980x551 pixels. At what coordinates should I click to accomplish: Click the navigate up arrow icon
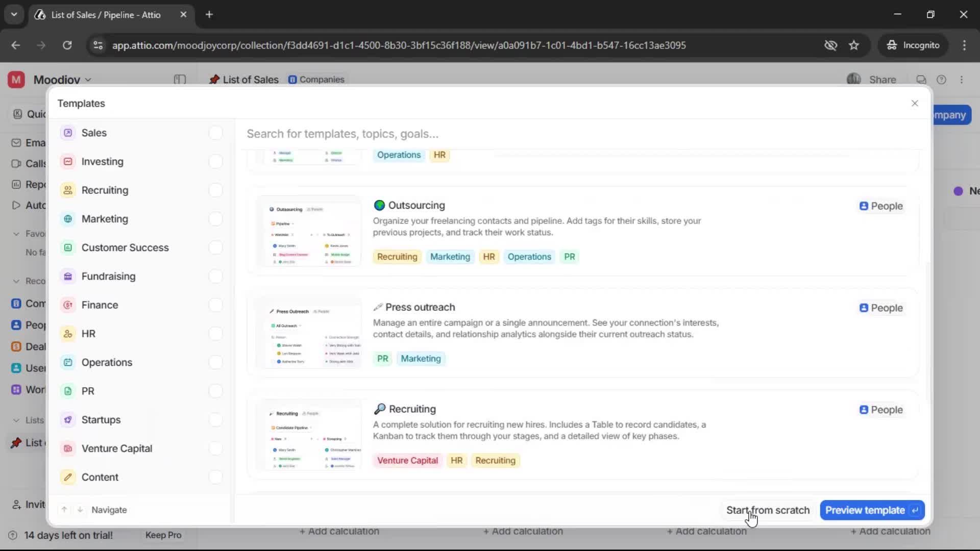64,510
